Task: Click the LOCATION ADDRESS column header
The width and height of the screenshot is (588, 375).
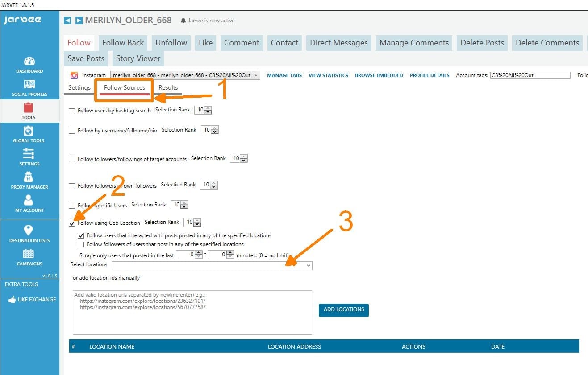Action: tap(294, 346)
